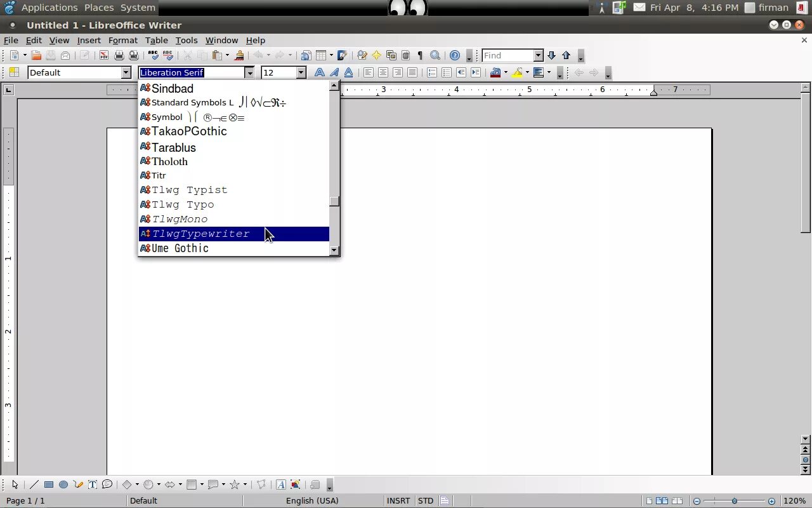Select the Rectangle drawing tool
The height and width of the screenshot is (508, 812).
[x=49, y=485]
